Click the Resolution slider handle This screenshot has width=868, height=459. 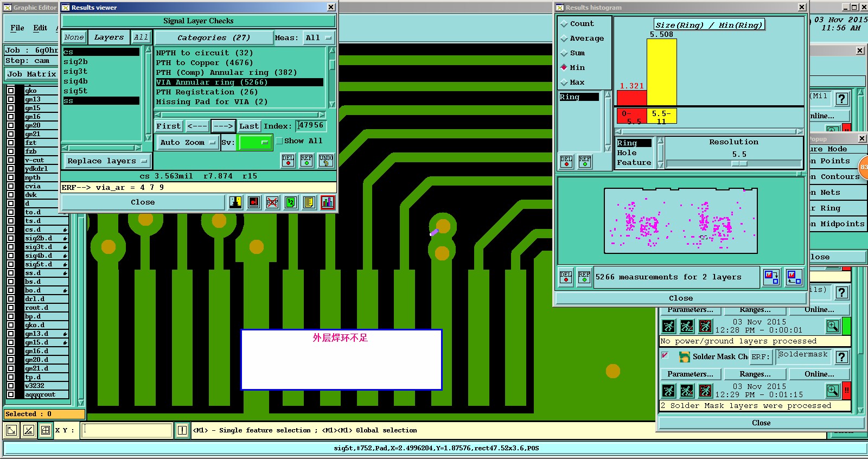pyautogui.click(x=739, y=163)
